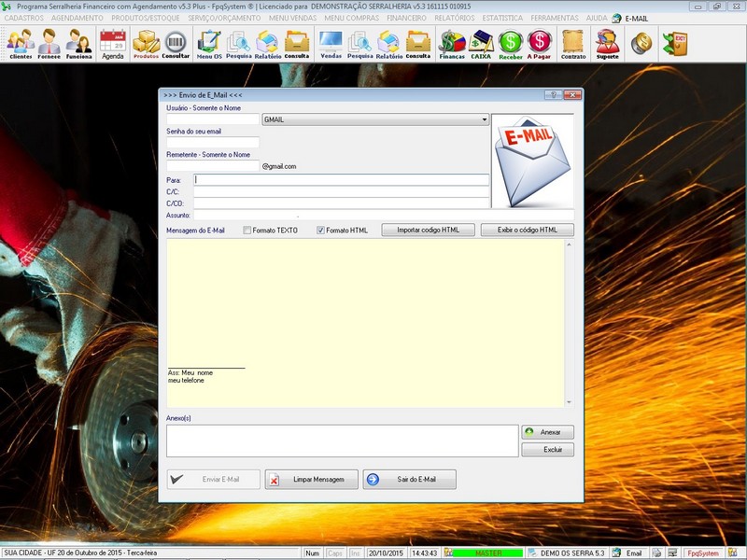
Task: Click the Para recipient field
Action: point(341,179)
